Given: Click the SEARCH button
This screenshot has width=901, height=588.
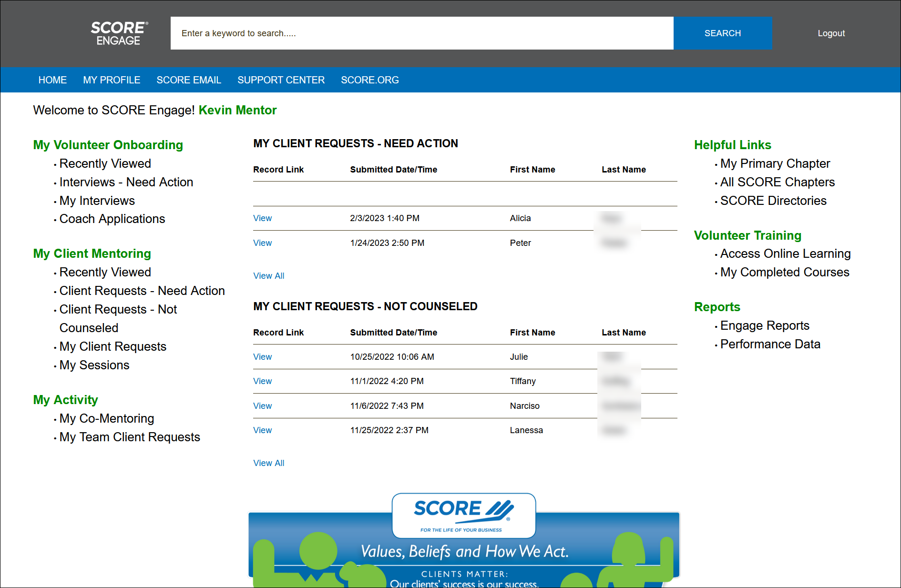Looking at the screenshot, I should tap(723, 33).
